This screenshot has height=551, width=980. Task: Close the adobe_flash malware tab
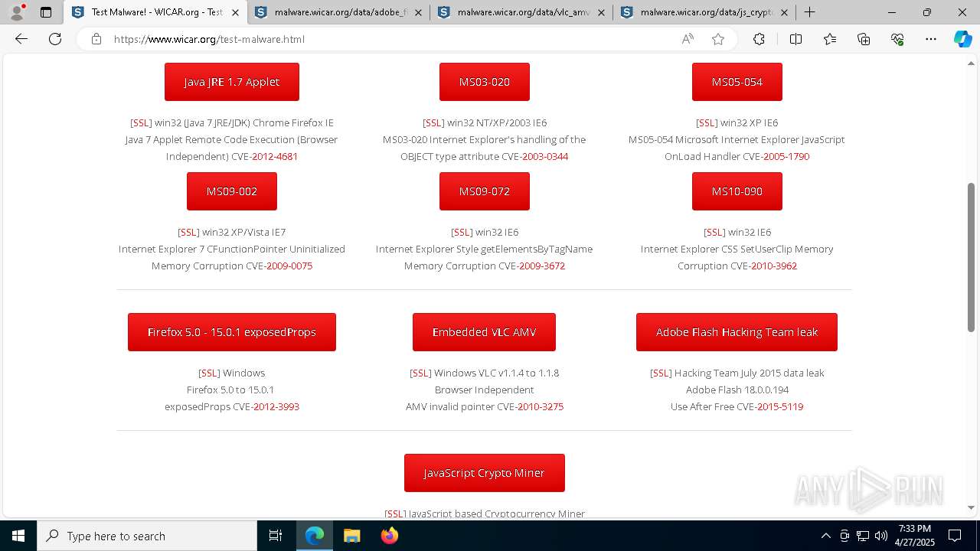coord(419,12)
